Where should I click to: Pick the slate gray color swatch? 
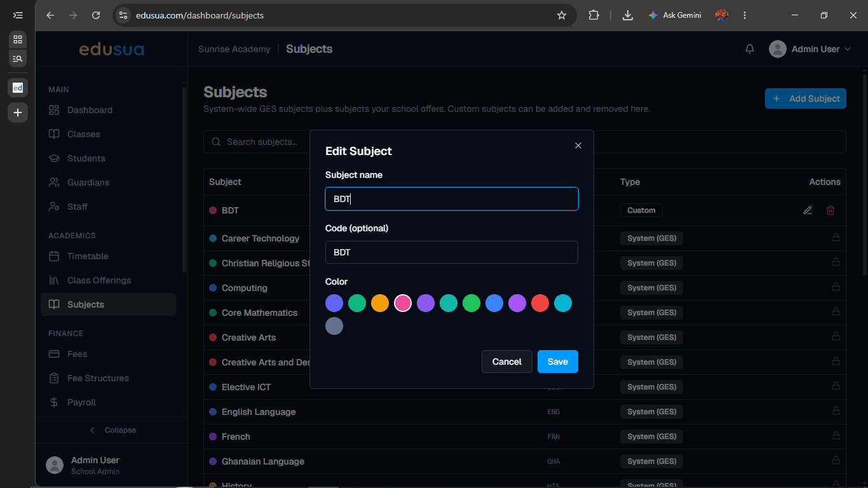tap(334, 326)
